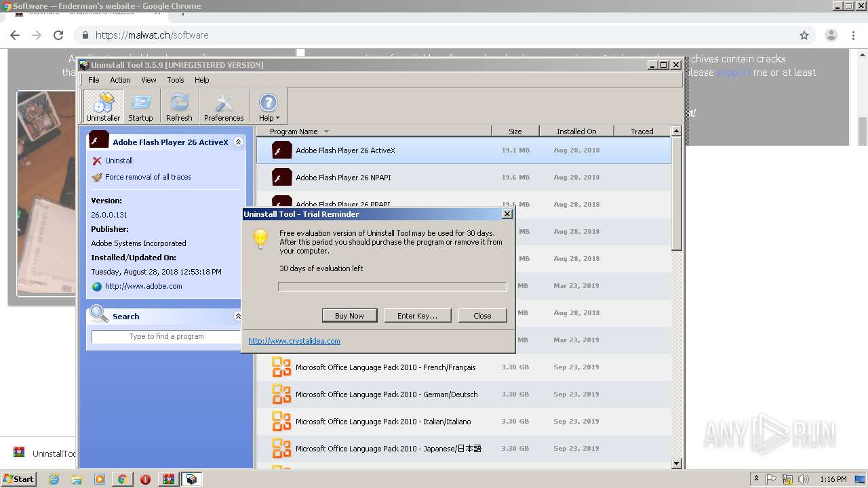Click the trial evaluation progress bar

tap(392, 287)
